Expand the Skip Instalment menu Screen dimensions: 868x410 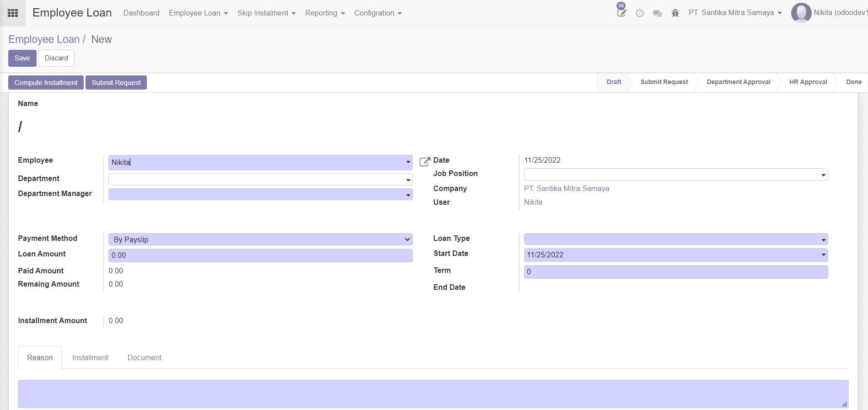(x=266, y=13)
